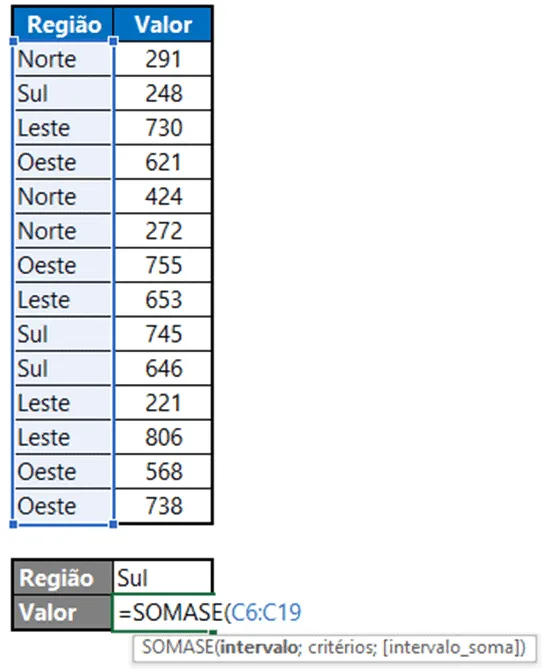
Task: Click SOMASE function name in the tooltip
Action: pyautogui.click(x=178, y=647)
